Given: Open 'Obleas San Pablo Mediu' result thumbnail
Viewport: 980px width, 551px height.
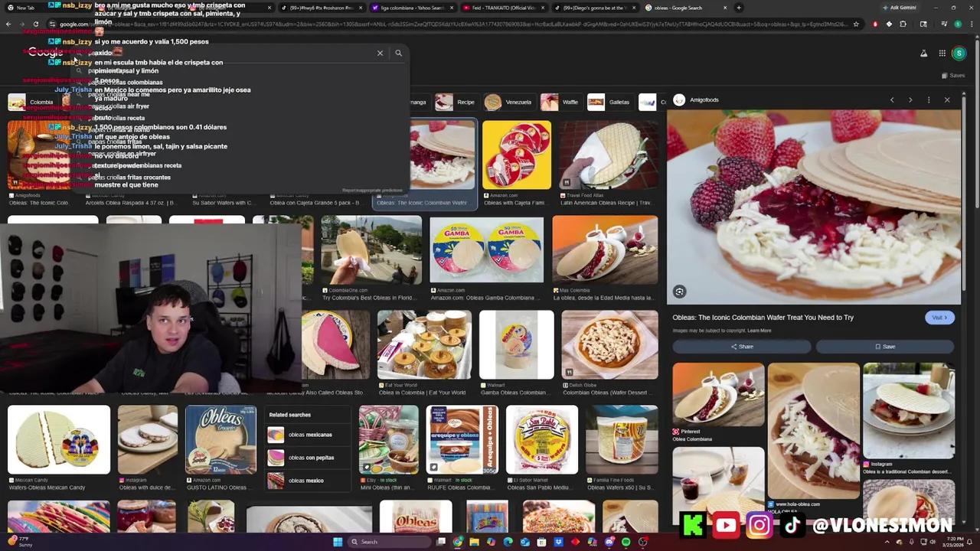Looking at the screenshot, I should click(542, 440).
